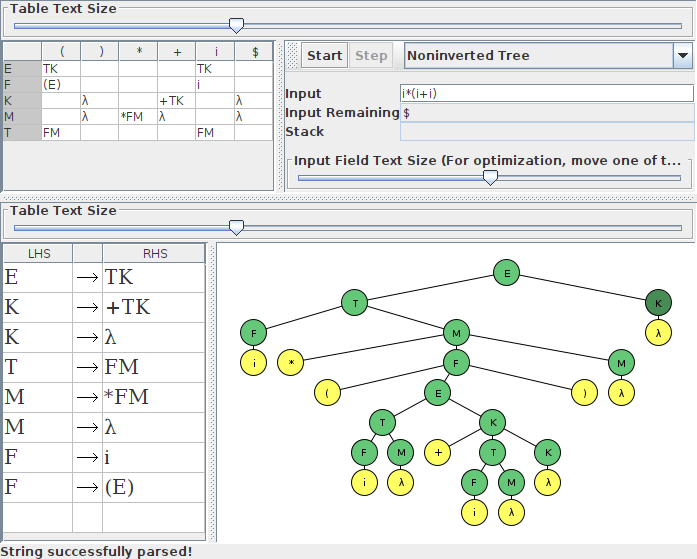Click the LHS column header
Screen dimensions: 697x559
(38, 253)
